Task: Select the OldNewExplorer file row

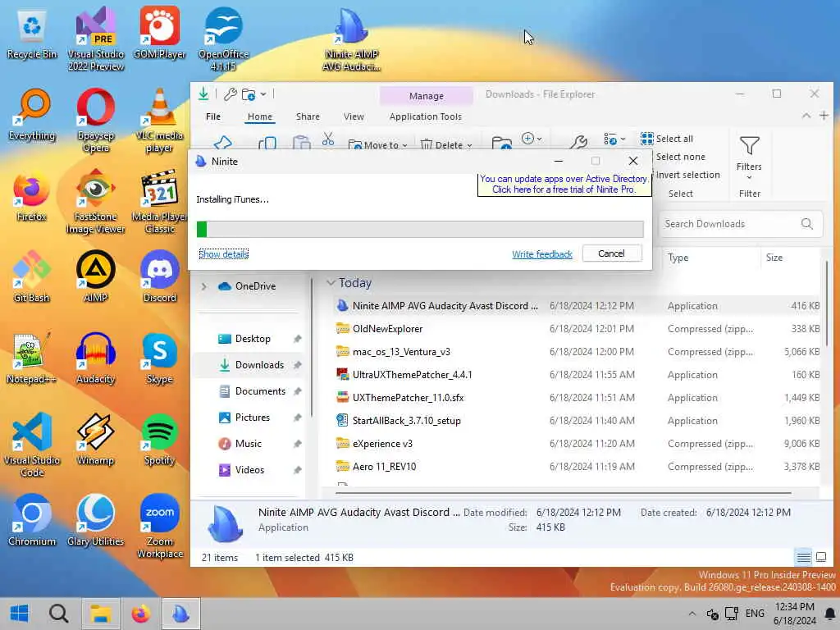Action: point(577,328)
